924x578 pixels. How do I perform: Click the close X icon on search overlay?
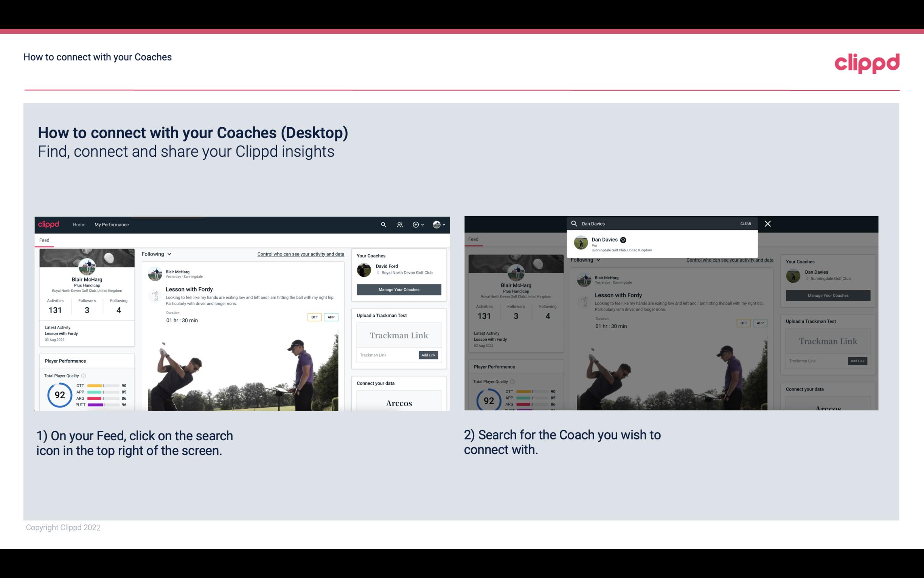pos(768,223)
